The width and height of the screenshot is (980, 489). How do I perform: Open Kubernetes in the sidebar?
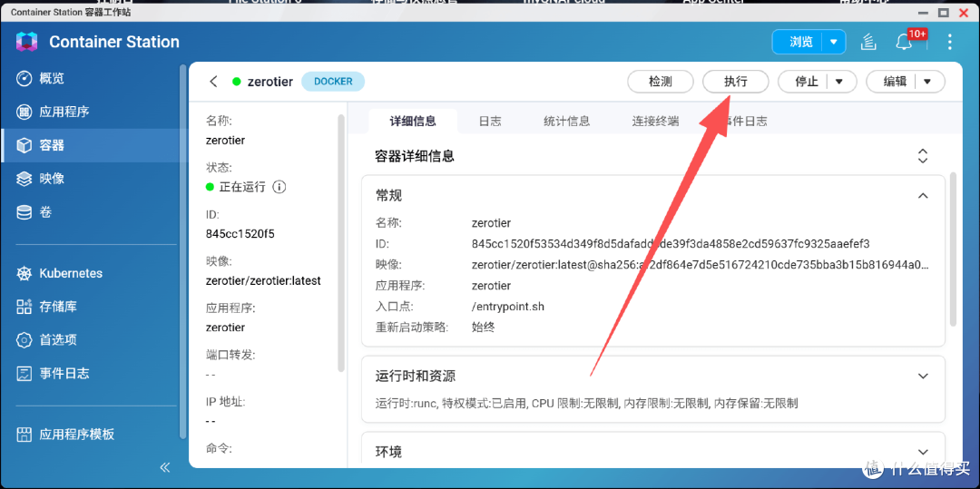click(x=89, y=274)
